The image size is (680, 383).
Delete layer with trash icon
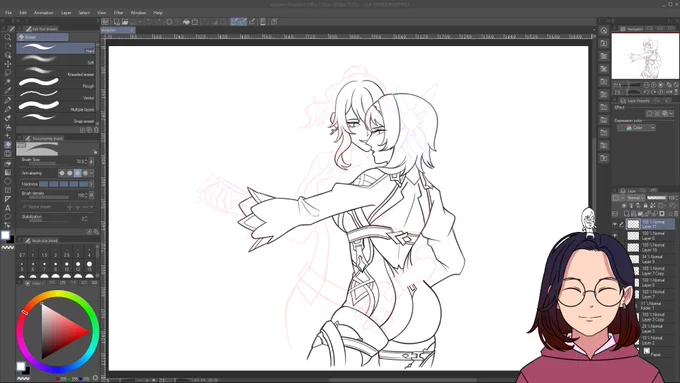pos(676,214)
